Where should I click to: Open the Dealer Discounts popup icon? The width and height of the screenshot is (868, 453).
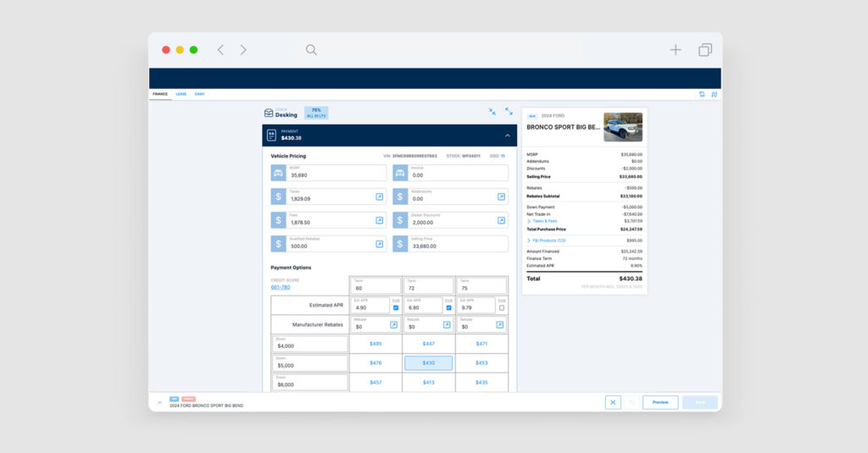point(502,220)
